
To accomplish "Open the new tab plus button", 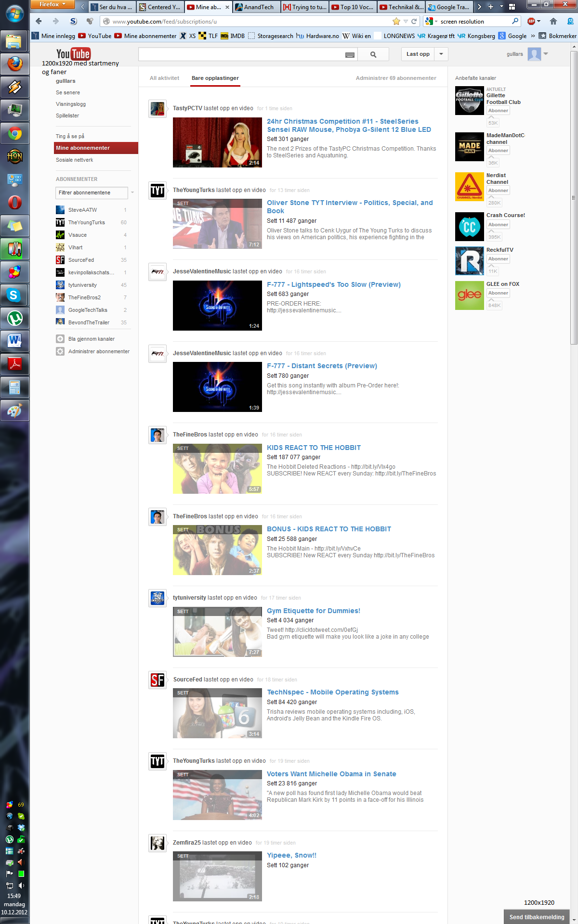I will [x=490, y=7].
